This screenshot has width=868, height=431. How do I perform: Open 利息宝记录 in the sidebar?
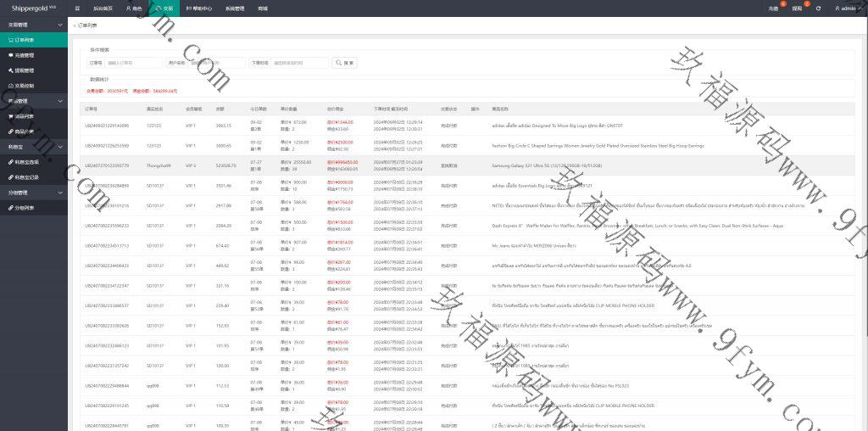tap(27, 176)
